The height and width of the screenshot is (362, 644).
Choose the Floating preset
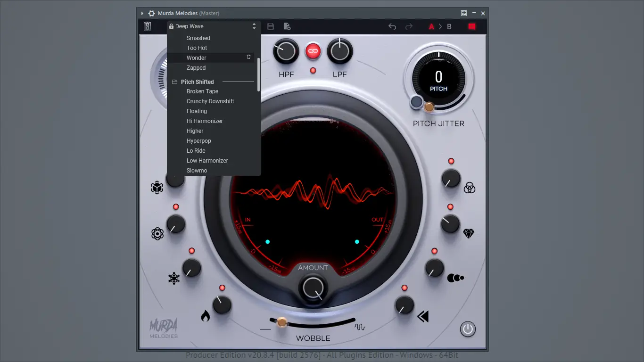click(197, 111)
